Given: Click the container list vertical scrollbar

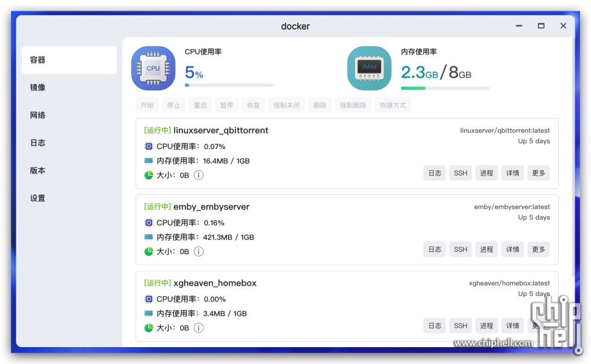Looking at the screenshot, I should click(x=573, y=158).
